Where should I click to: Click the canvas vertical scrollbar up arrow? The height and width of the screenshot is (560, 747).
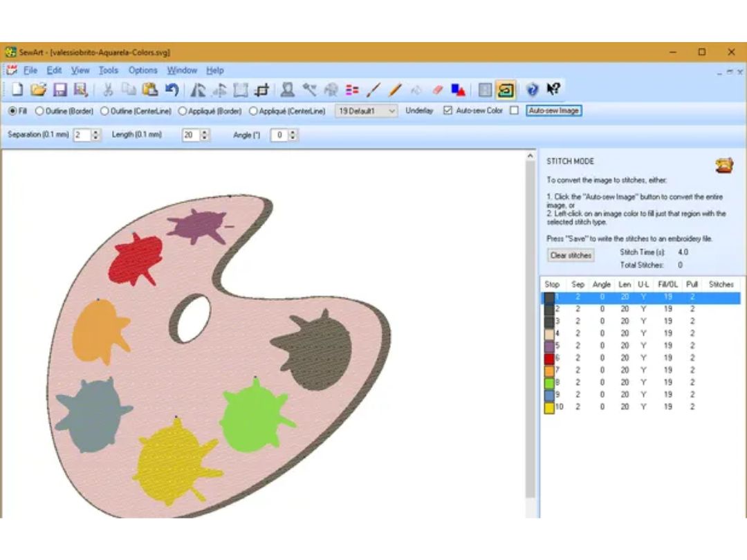[531, 156]
